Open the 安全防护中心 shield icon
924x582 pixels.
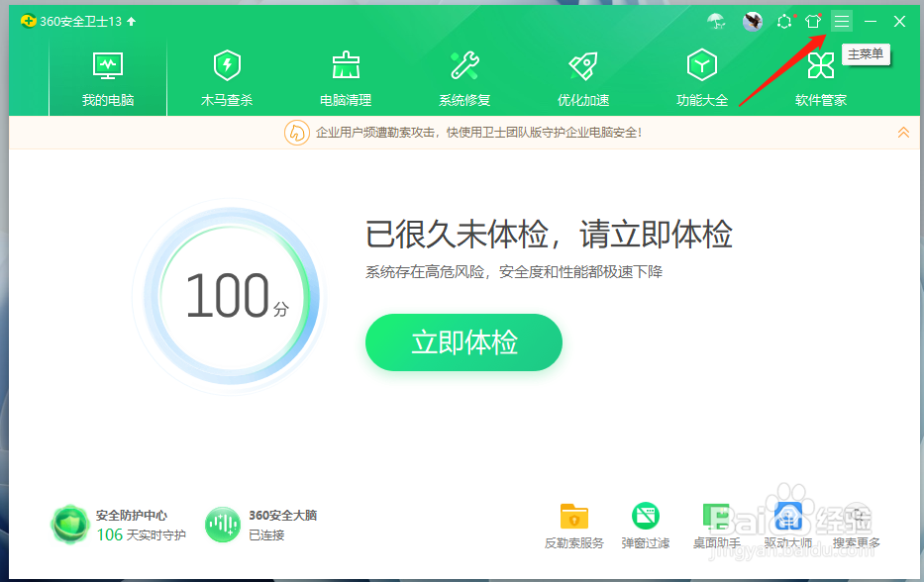point(70,525)
